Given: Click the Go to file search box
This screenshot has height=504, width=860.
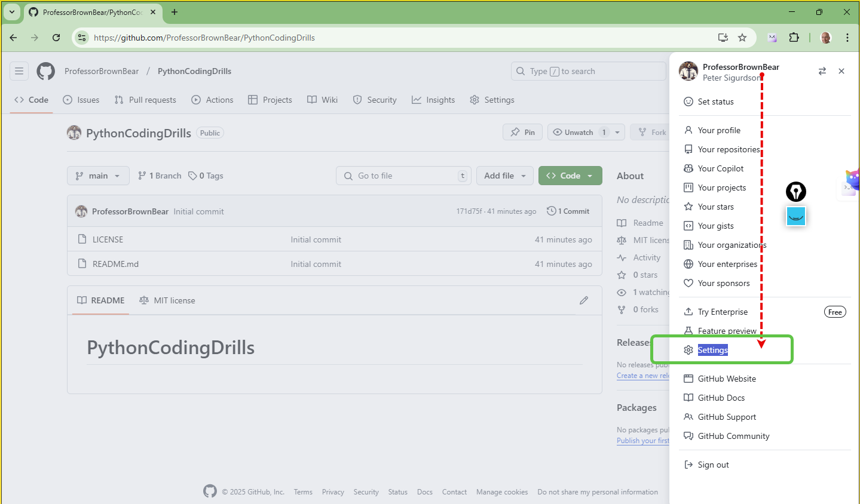Looking at the screenshot, I should (403, 176).
